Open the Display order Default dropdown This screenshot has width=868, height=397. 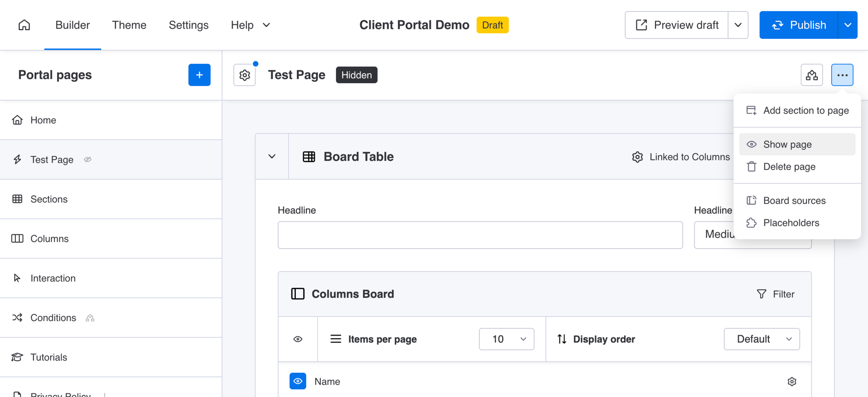tap(762, 339)
